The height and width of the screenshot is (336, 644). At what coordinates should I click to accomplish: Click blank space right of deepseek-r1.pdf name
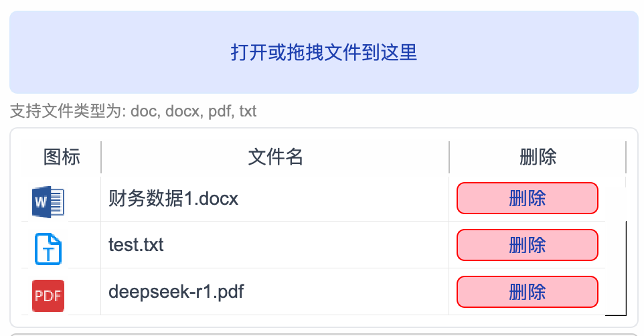tap(346, 292)
